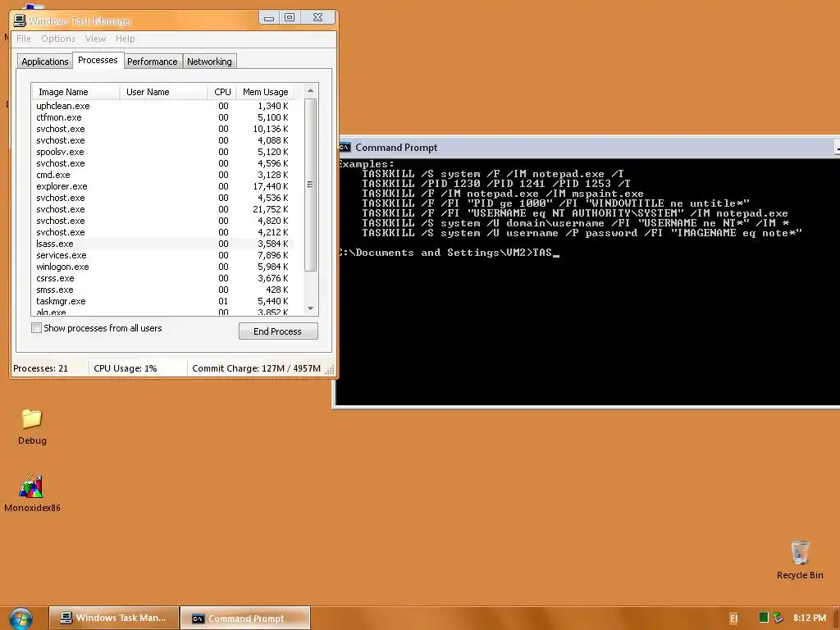
Task: Close the Windows Task Manager window
Action: pyautogui.click(x=317, y=18)
